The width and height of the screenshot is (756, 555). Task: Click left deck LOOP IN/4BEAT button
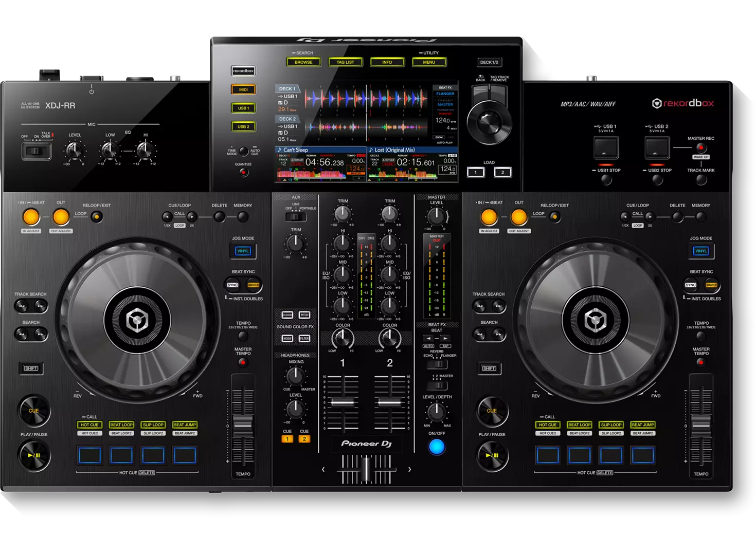coord(31,217)
